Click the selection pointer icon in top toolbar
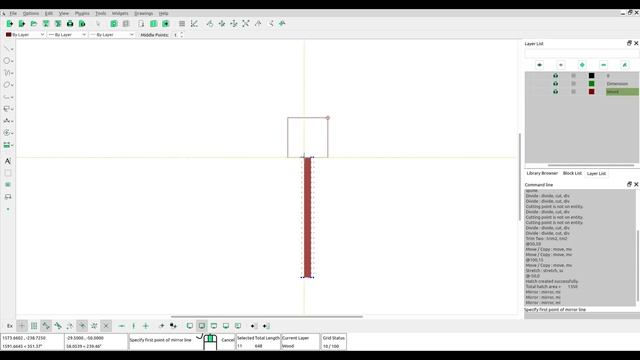 pos(98,24)
